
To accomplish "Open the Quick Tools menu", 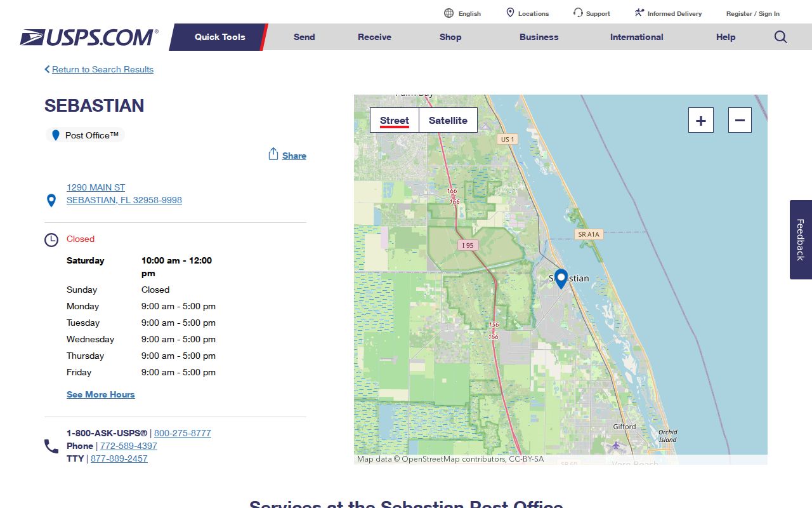I will (219, 37).
